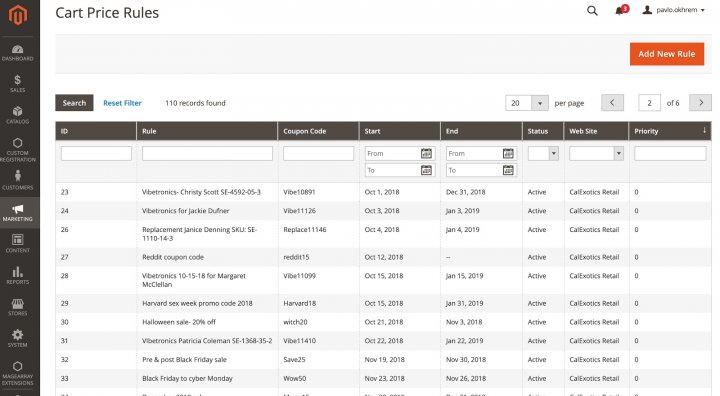Click coupon code reddit15
The image size is (720, 396).
point(296,257)
